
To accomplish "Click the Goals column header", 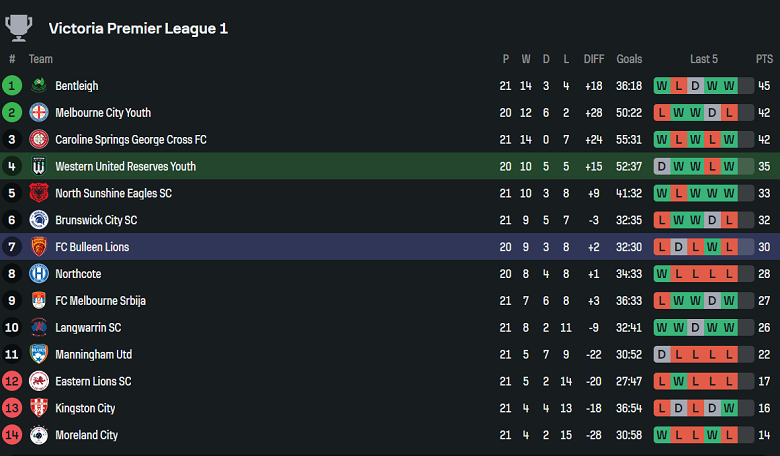I will coord(629,59).
